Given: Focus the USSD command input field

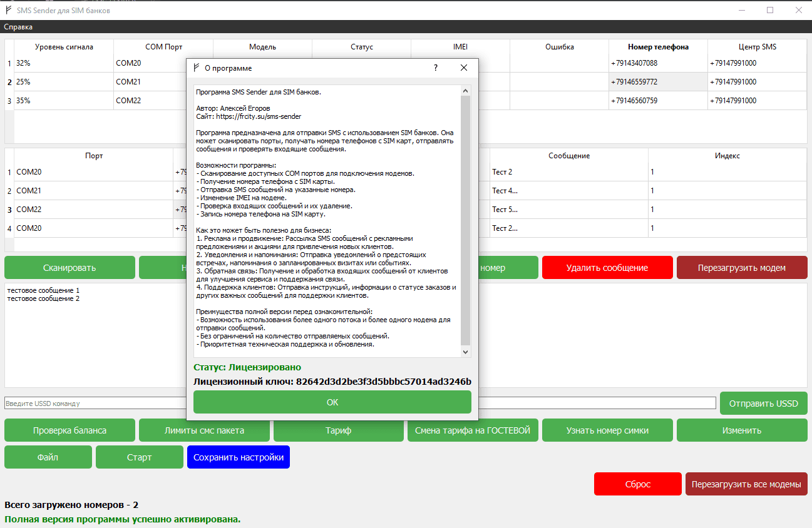Looking at the screenshot, I should pyautogui.click(x=360, y=404).
